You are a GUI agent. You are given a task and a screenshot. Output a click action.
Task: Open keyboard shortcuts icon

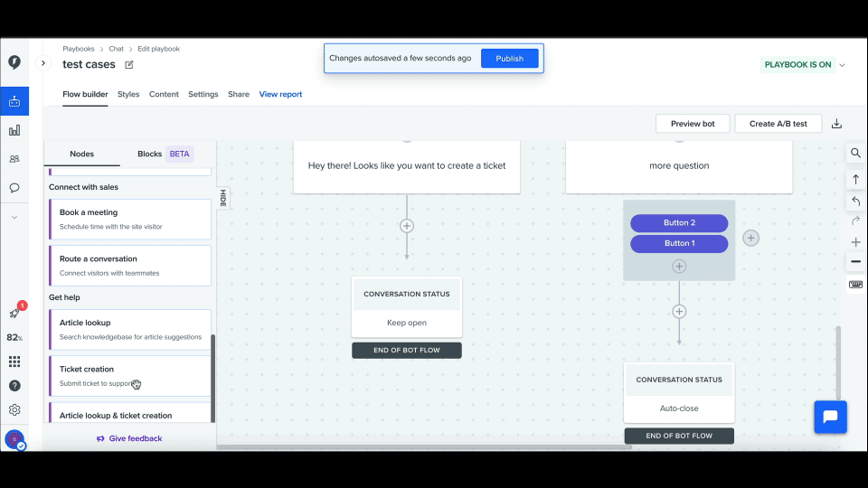tap(855, 285)
